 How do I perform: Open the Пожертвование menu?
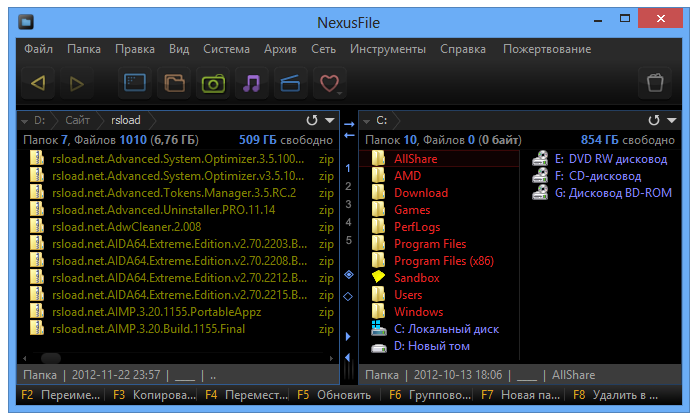(547, 49)
